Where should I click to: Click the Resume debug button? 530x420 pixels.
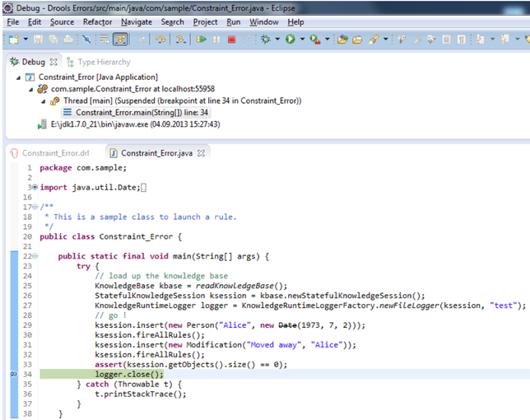(x=201, y=39)
